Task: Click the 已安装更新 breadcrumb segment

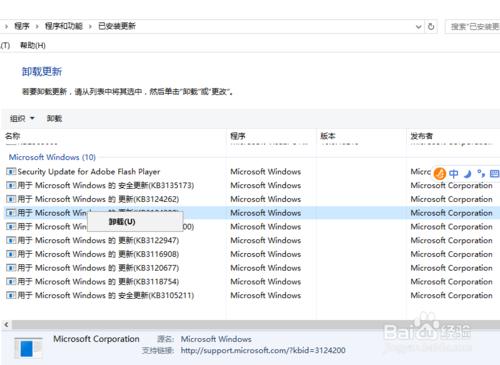Action: click(x=117, y=26)
